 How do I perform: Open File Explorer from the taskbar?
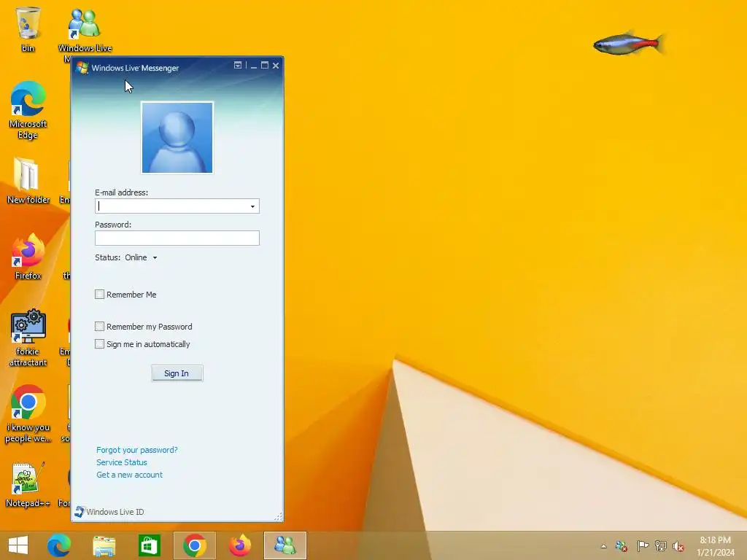point(104,545)
